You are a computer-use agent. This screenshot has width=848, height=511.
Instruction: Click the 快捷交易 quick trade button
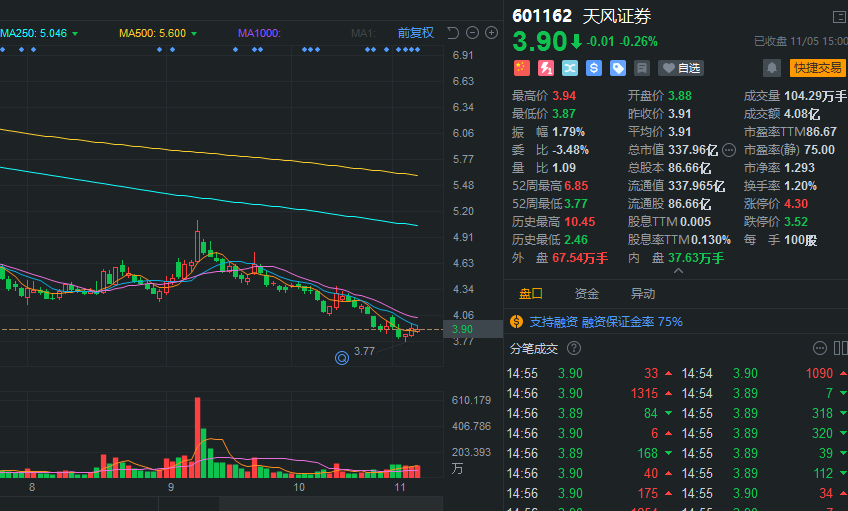coord(818,68)
